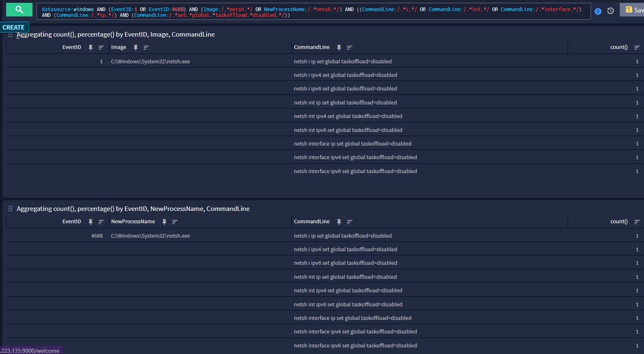This screenshot has height=354, width=644.
Task: Click the CREATE button
Action: (14, 28)
